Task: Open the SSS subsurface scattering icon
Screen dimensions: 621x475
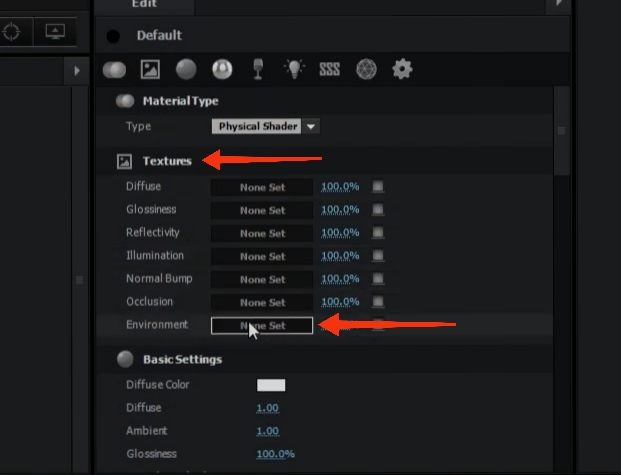Action: tap(329, 70)
